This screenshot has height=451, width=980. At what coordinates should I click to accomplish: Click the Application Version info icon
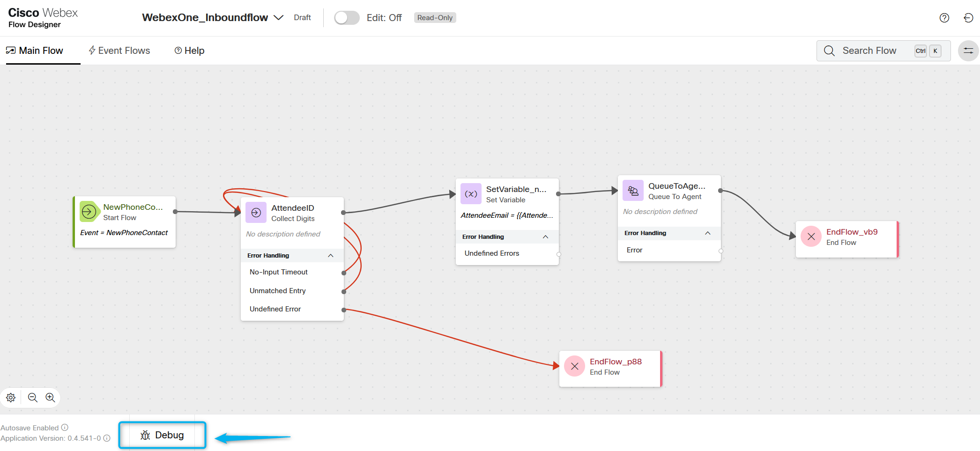coord(107,438)
